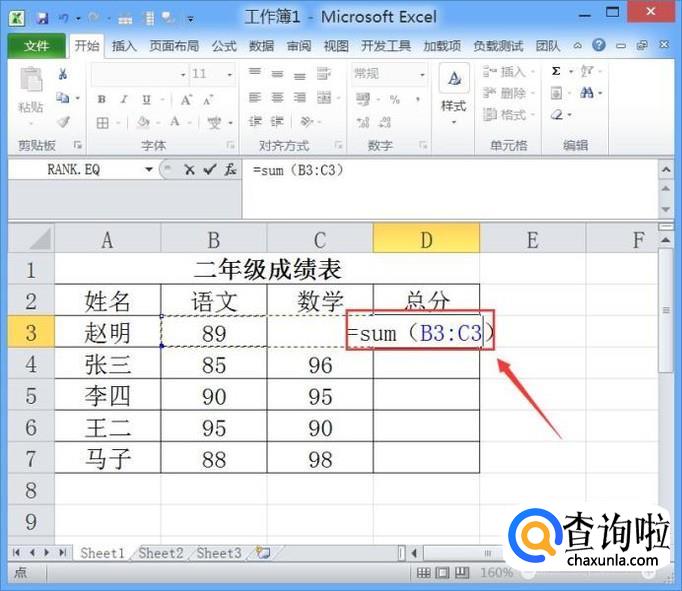Click the cell containing 张三
This screenshot has height=591, width=682.
[107, 364]
